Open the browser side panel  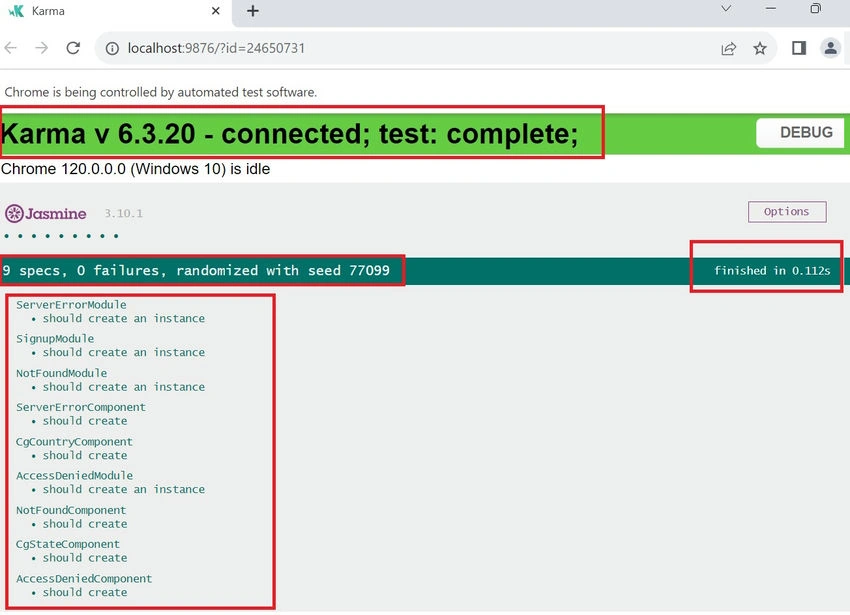(799, 48)
